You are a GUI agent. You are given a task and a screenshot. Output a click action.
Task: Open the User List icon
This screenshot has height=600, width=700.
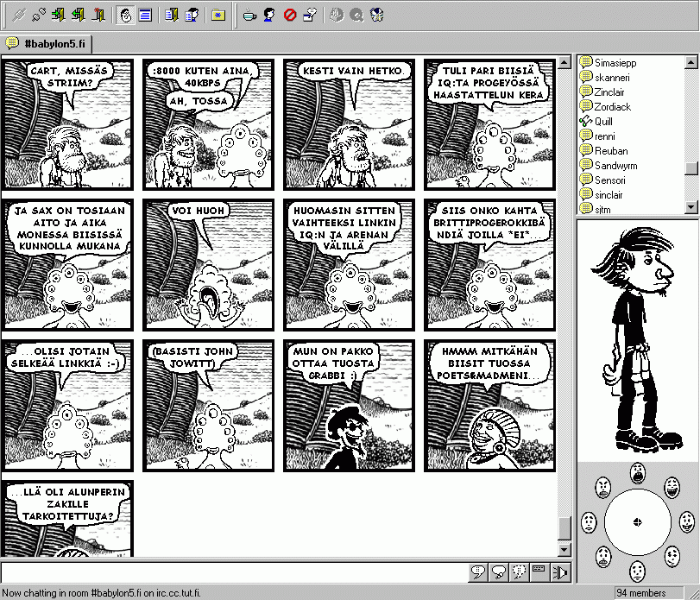click(x=192, y=16)
